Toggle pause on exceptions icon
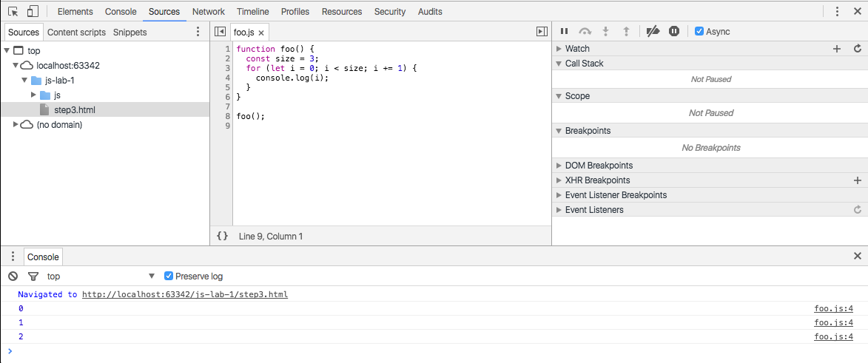Viewport: 868px width, 363px height. [x=674, y=32]
